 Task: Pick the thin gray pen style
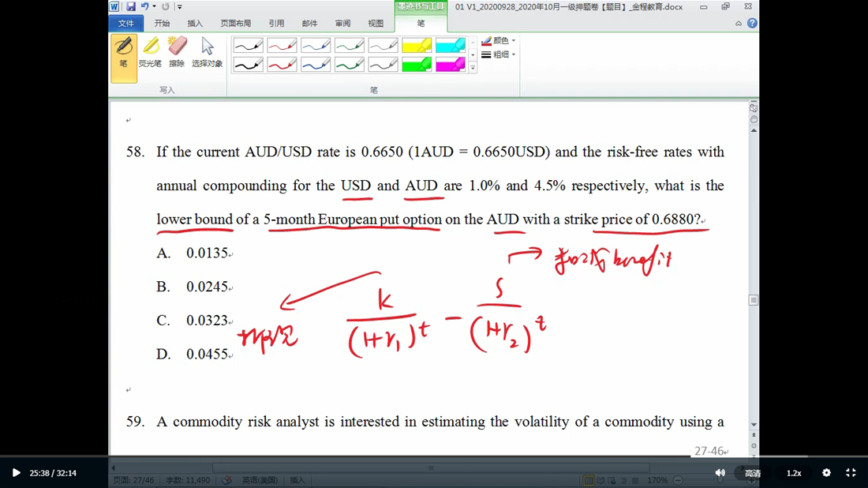point(383,46)
